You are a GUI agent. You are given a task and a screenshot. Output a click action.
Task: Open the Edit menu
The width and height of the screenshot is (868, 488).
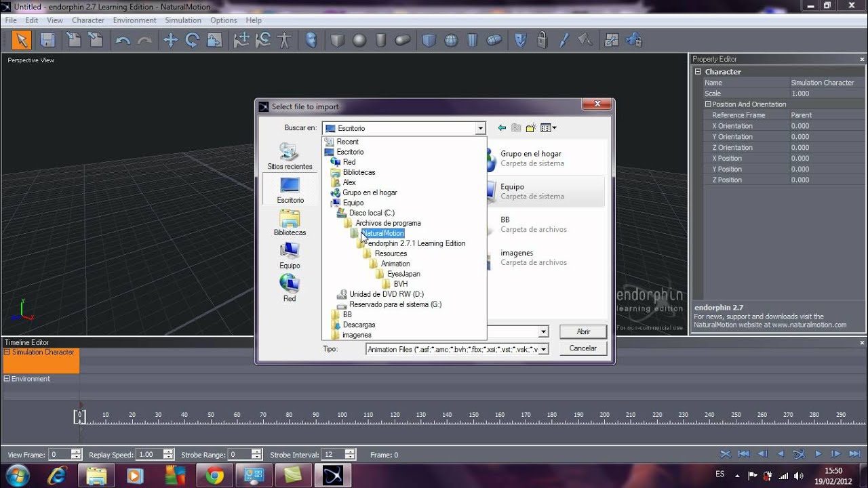[32, 20]
